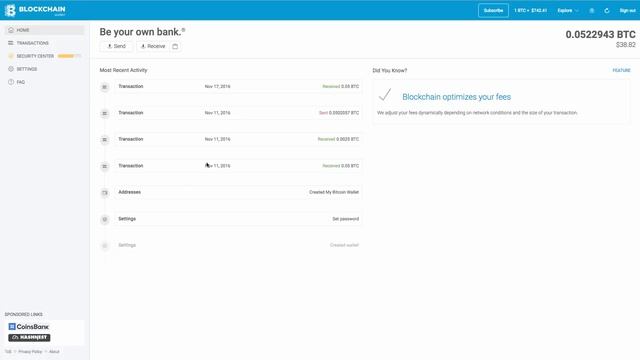Click the Security Center progress bar
Viewport: 640px width, 360px height.
tap(69, 56)
